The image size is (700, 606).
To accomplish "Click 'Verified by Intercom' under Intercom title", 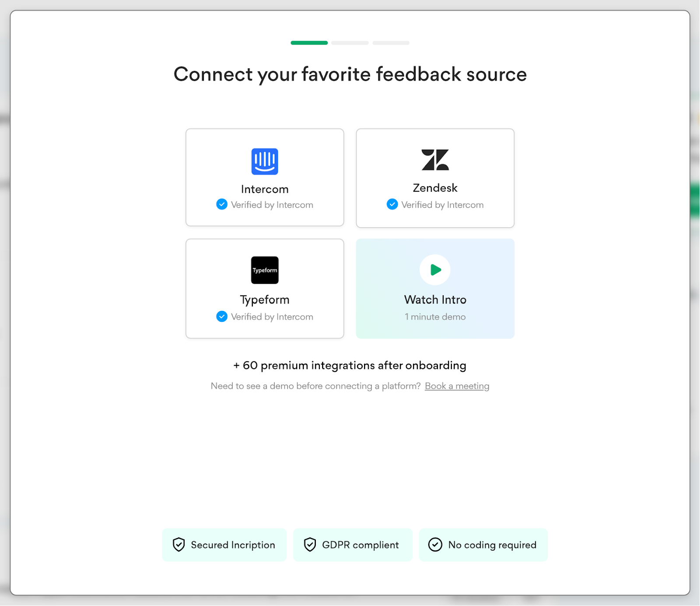I will (272, 205).
